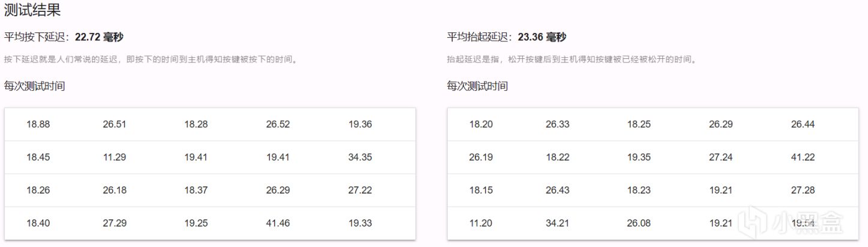The width and height of the screenshot is (868, 247).
Task: Click the 26.08 release delay cell
Action: click(x=639, y=223)
